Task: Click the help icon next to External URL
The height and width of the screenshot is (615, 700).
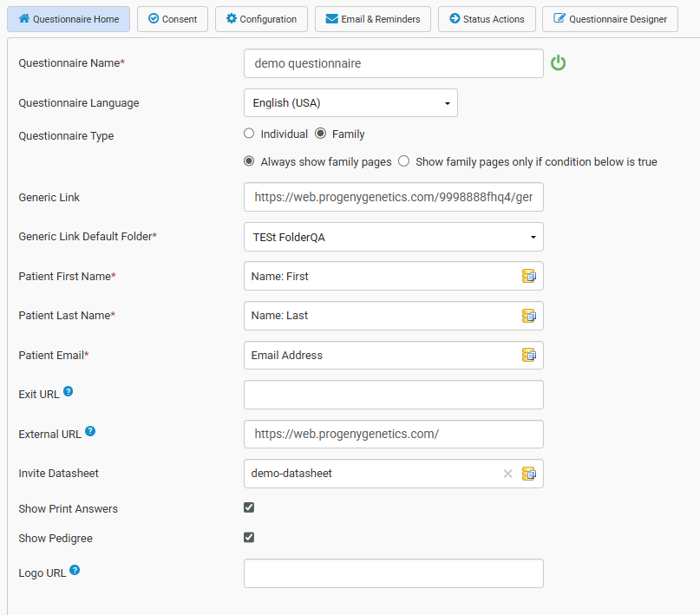Action: pyautogui.click(x=90, y=432)
